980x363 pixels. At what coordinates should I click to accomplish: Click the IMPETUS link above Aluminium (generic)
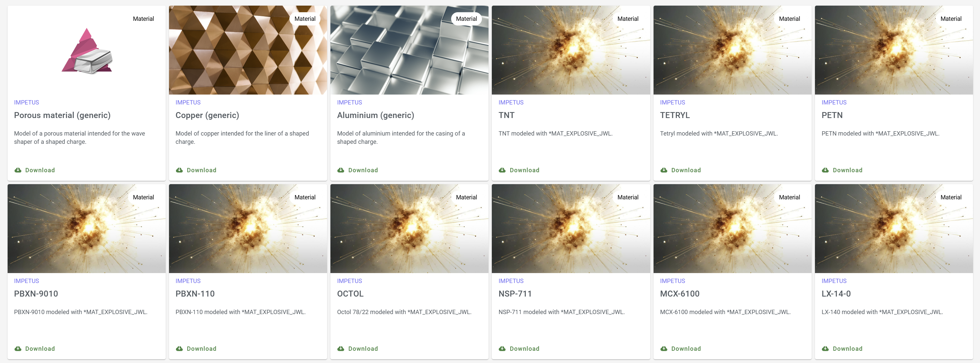tap(350, 102)
